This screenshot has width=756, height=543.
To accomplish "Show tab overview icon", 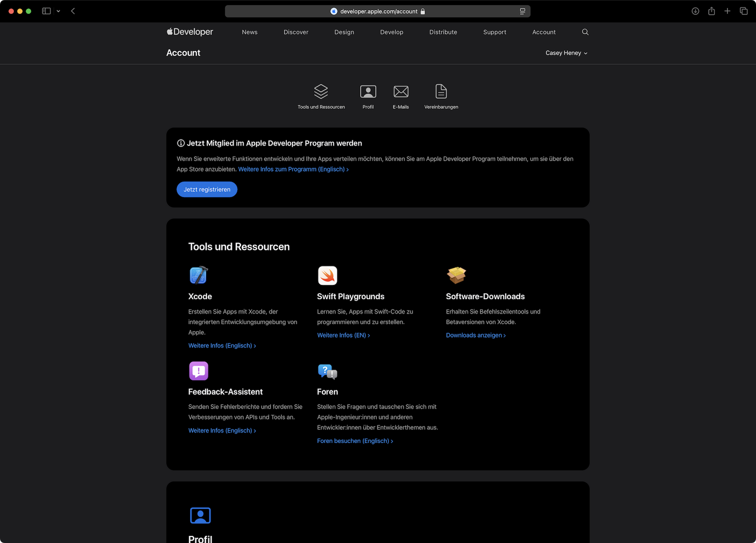I will pos(743,11).
